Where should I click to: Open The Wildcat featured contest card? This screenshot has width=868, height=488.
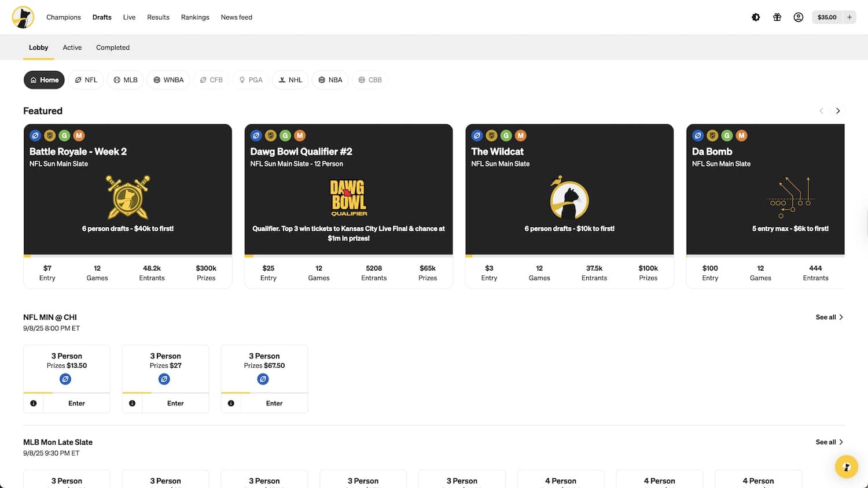569,191
